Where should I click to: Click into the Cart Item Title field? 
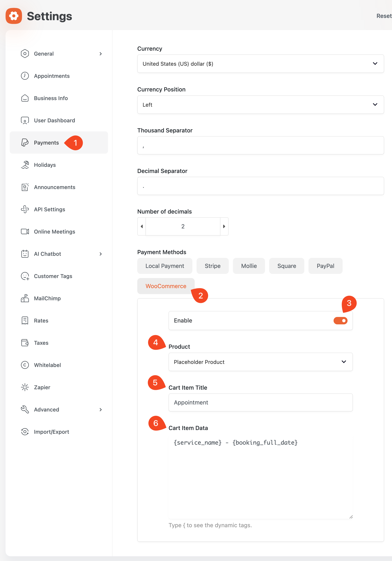click(261, 402)
